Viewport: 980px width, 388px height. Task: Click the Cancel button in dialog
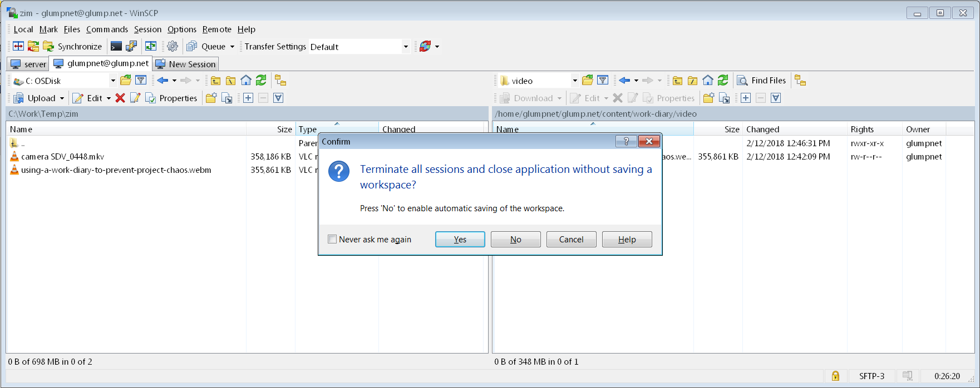[x=571, y=240]
